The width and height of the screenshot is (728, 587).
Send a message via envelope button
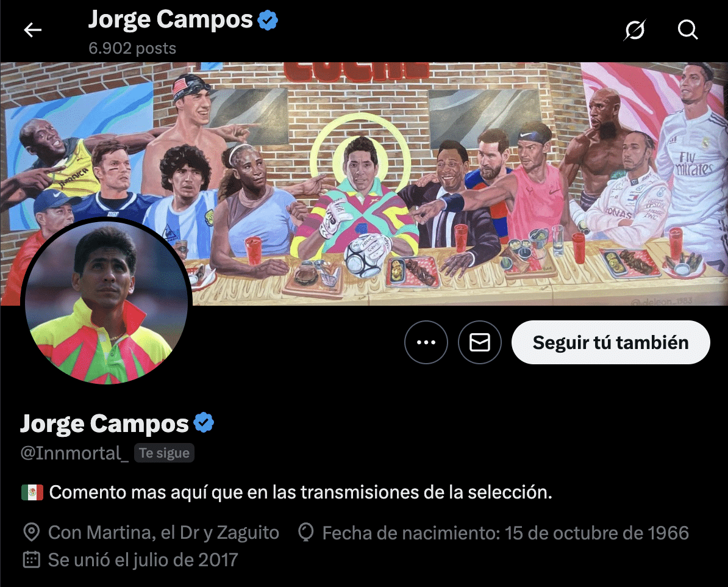pyautogui.click(x=480, y=342)
